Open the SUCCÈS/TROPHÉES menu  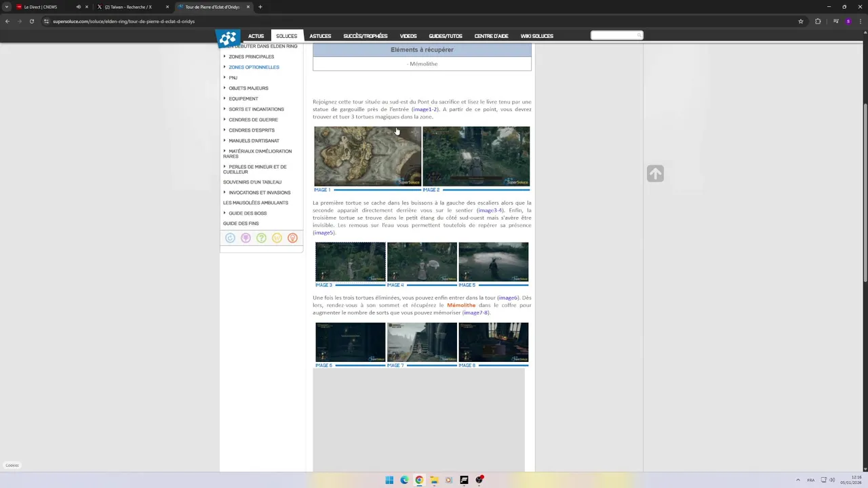pos(366,36)
